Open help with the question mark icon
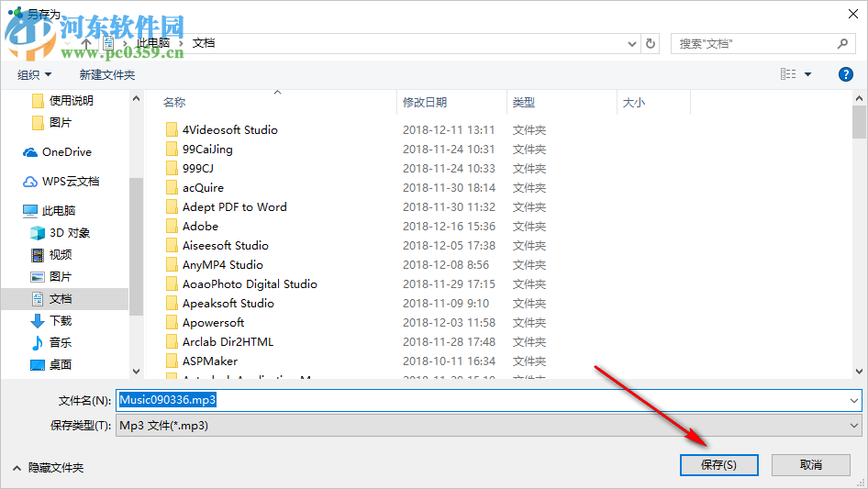 (845, 74)
